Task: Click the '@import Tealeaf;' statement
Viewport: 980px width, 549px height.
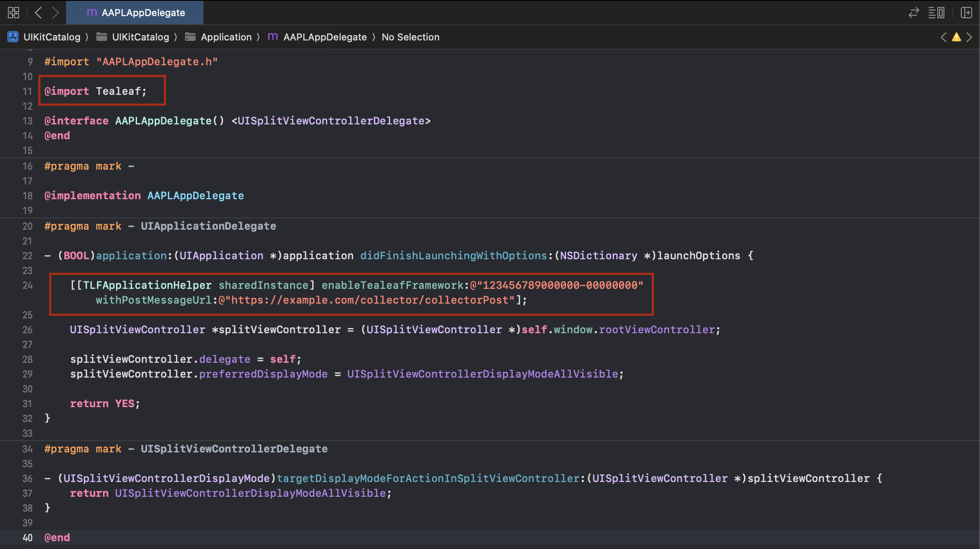Action: coord(96,91)
